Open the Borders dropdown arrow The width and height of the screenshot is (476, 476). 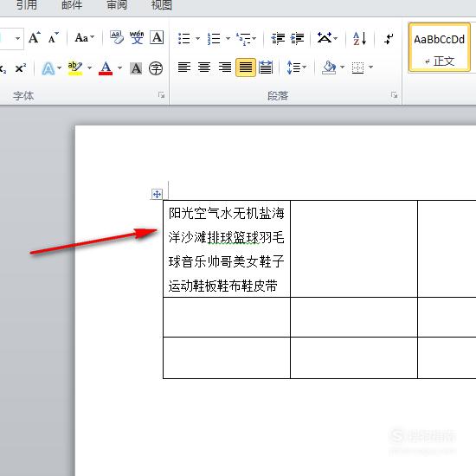point(370,68)
